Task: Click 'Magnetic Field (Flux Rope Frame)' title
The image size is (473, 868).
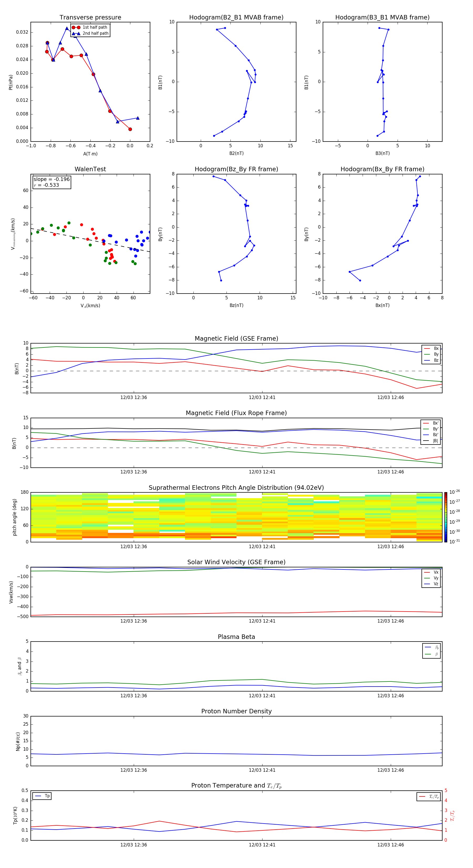Action: (236, 413)
